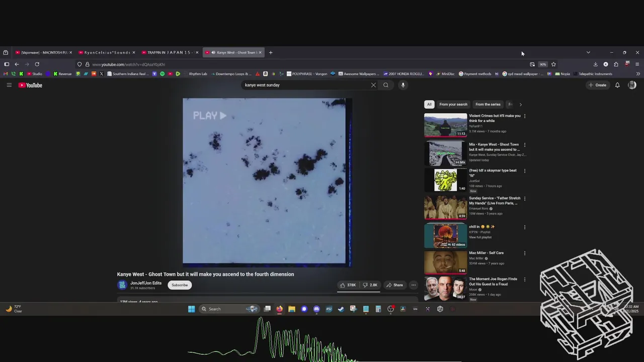Open the Violent Crimes video thumbnail
644x362 pixels.
(x=446, y=125)
